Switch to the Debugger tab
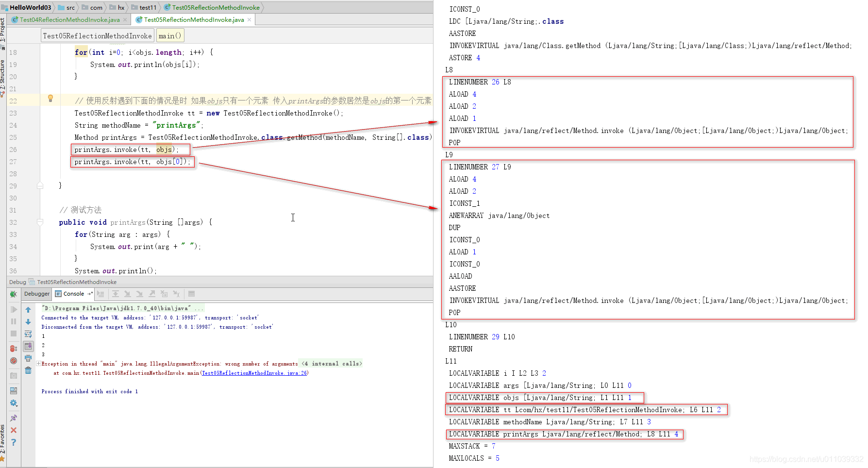This screenshot has height=468, width=868. pos(37,294)
